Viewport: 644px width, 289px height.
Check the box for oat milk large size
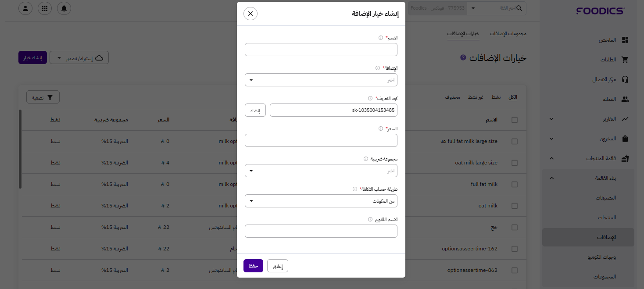(x=515, y=163)
